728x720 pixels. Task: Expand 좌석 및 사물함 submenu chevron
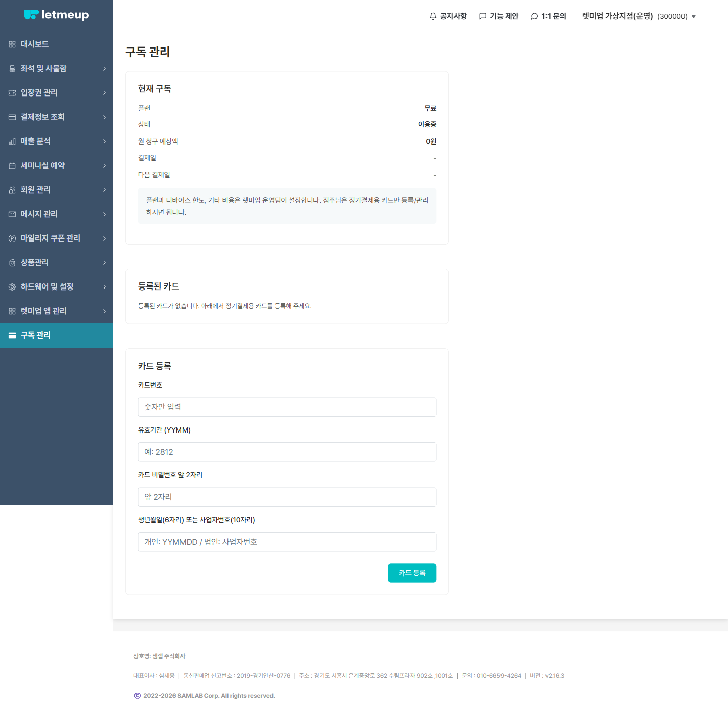(x=105, y=69)
